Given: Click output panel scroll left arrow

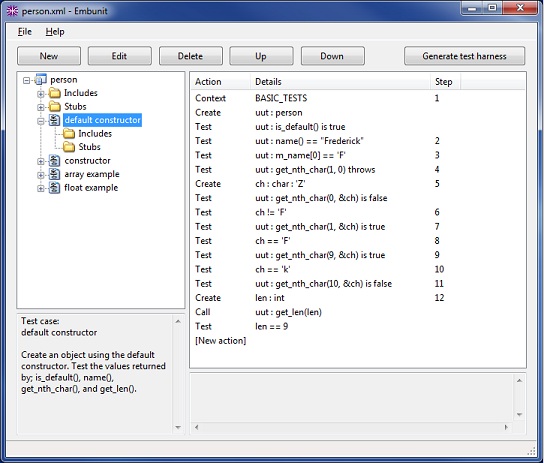Looking at the screenshot, I should 197,427.
